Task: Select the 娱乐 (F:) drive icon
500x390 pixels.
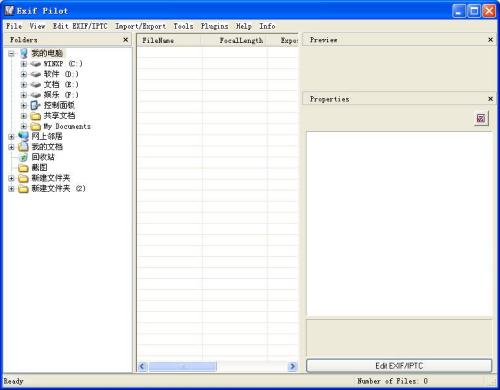Action: coord(36,95)
